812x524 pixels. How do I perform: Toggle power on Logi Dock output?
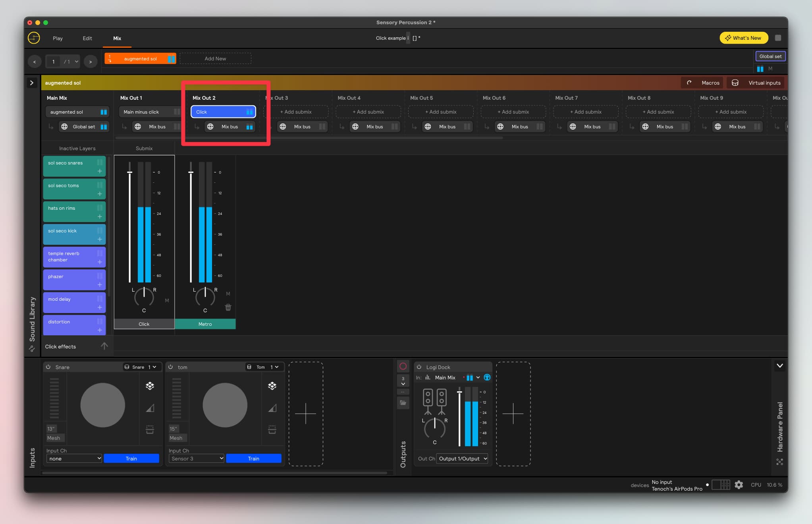[x=419, y=367]
